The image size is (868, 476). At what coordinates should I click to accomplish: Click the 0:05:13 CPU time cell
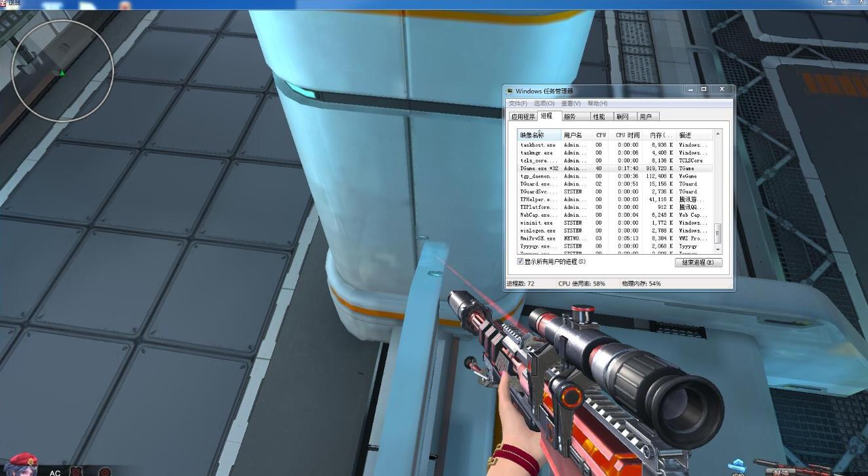point(628,238)
